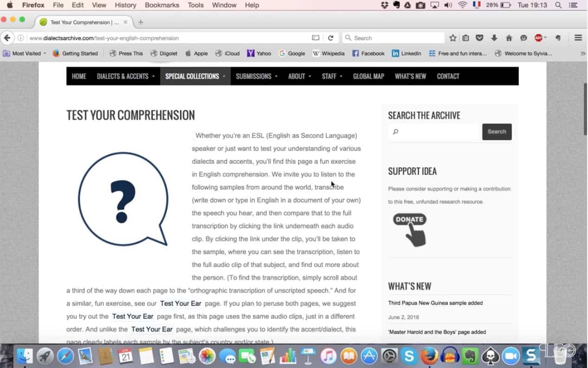Click the page's vertical scrollbar thumb
Screen dimensions: 588x368
[x=585, y=109]
